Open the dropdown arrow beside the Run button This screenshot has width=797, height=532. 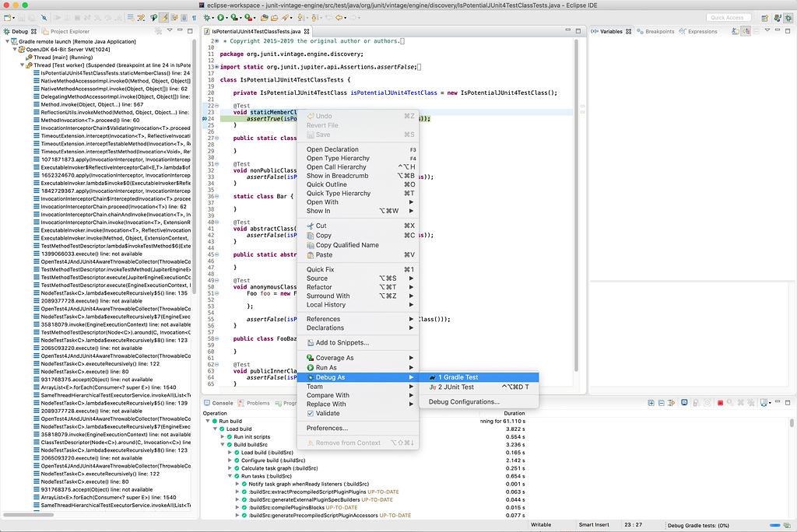click(x=227, y=17)
